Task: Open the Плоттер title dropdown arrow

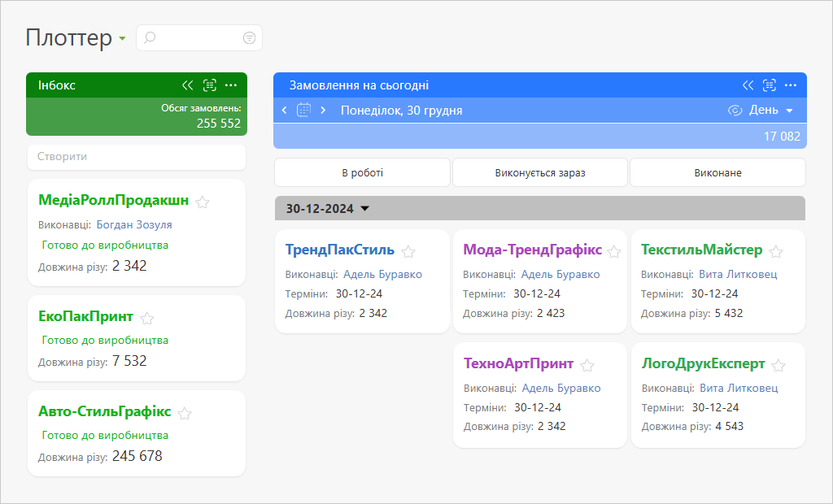Action: pyautogui.click(x=123, y=39)
